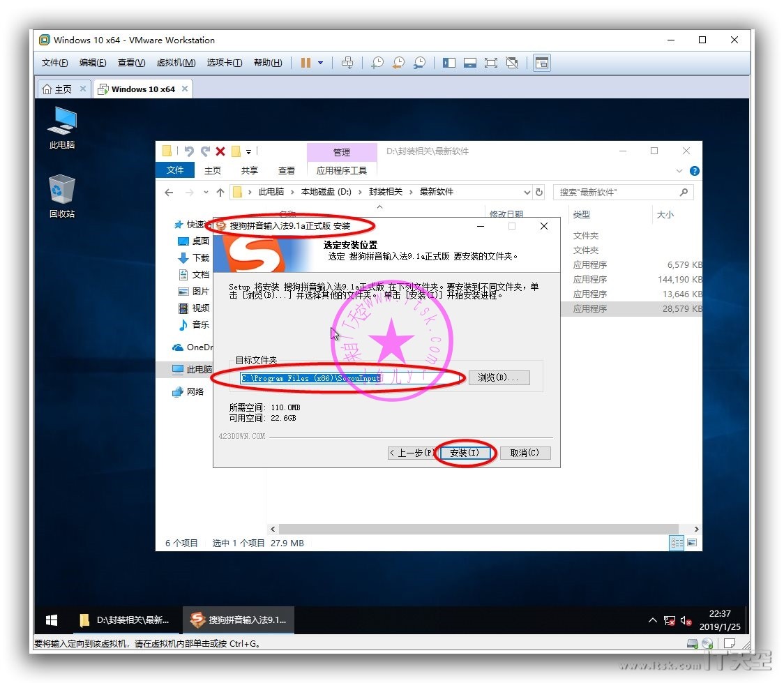
Task: Select the 此电脑 desktop icon
Action: [62, 128]
